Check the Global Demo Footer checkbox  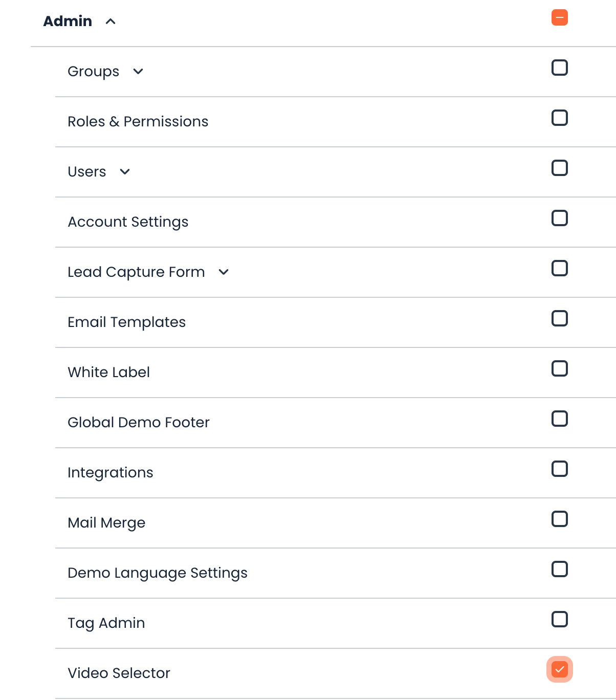[x=560, y=419]
